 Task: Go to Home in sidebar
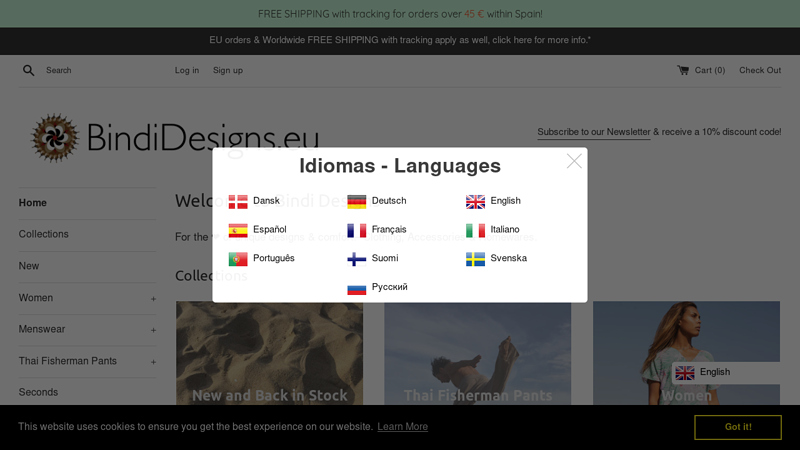point(33,203)
